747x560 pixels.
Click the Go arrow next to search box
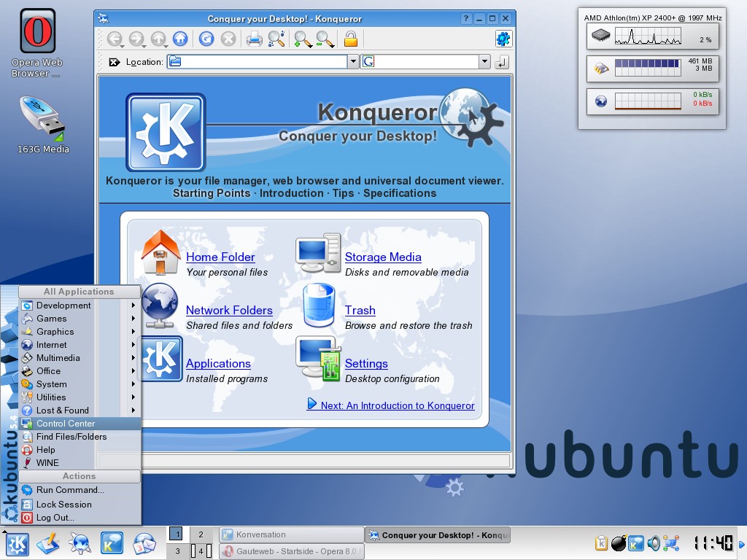tap(502, 62)
